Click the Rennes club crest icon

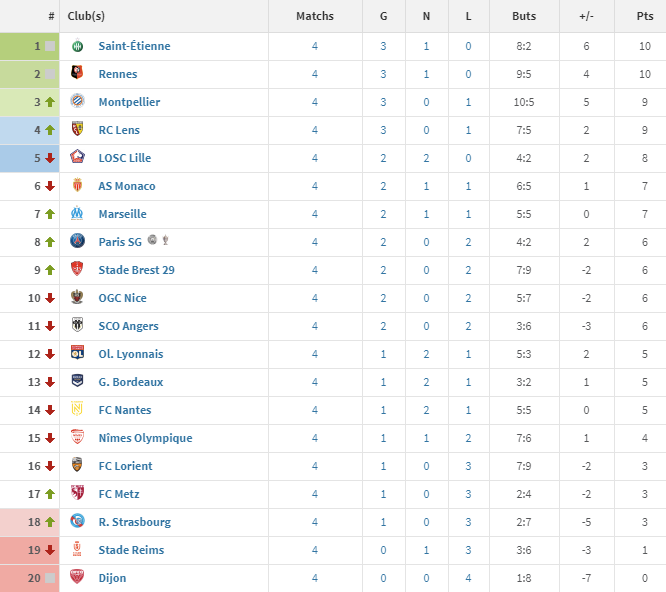(77, 73)
